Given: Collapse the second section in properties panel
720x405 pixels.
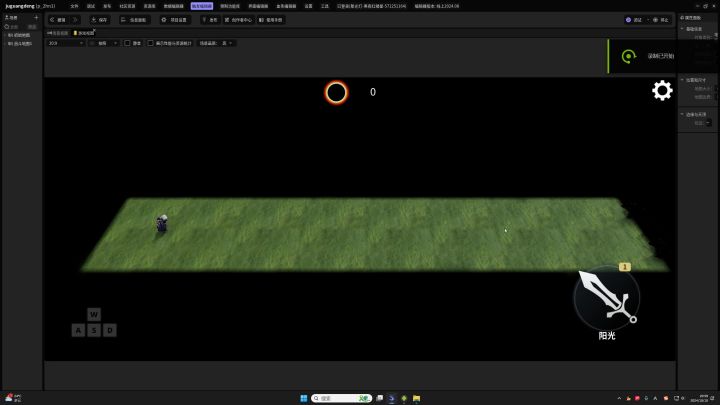Looking at the screenshot, I should [682, 79].
